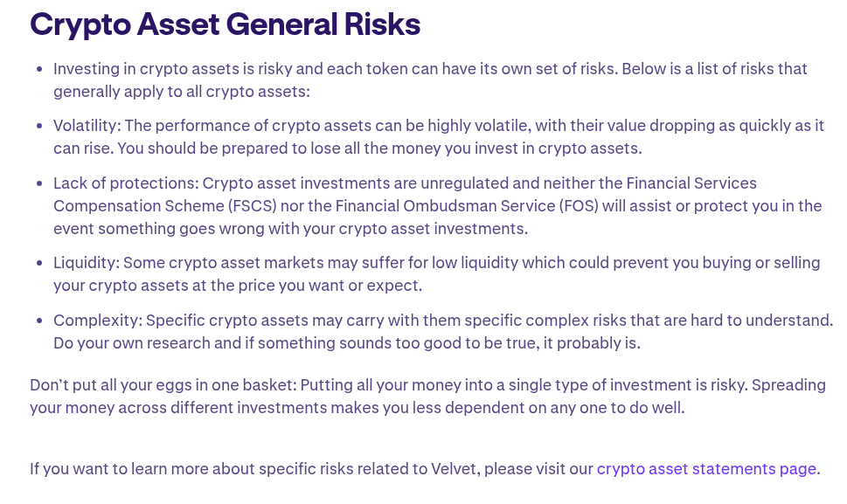Screen dimensions: 847x504
Task: Click the eggs in one basket paragraph
Action: coord(427,397)
